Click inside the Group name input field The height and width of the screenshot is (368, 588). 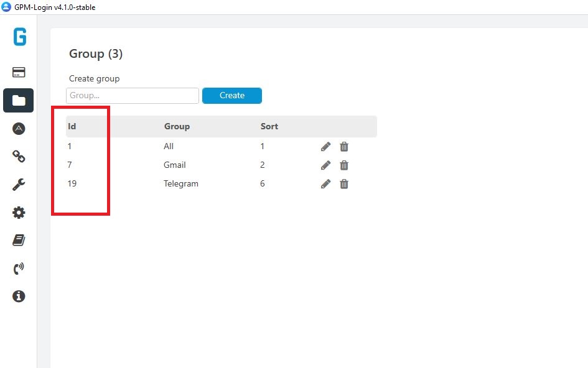(132, 95)
